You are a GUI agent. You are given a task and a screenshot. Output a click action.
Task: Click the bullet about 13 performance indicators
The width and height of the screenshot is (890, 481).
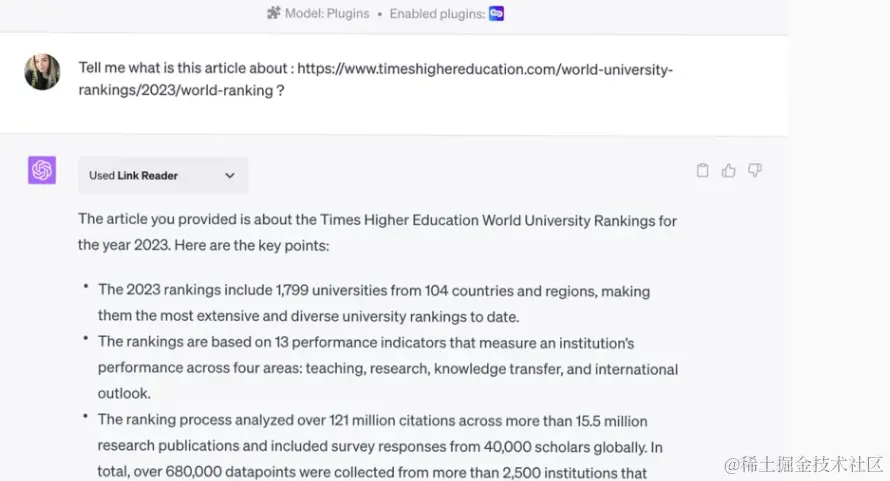click(388, 368)
